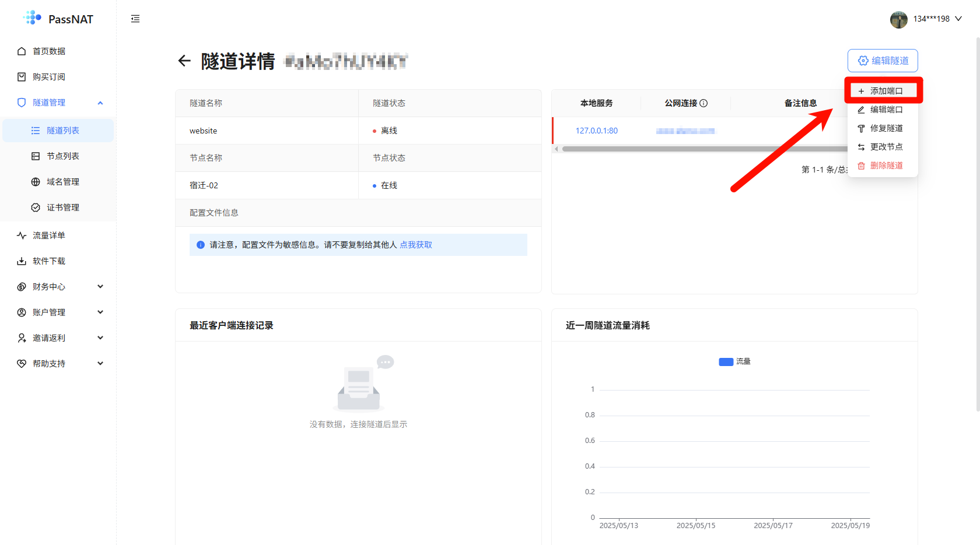Screen dimensions: 980x545
Task: Click the user avatar picture
Action: 898,19
